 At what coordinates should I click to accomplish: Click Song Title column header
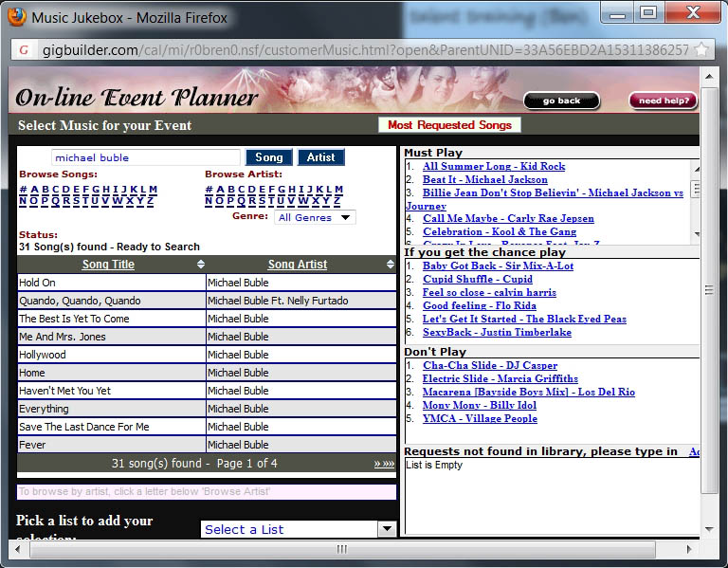[x=108, y=265]
